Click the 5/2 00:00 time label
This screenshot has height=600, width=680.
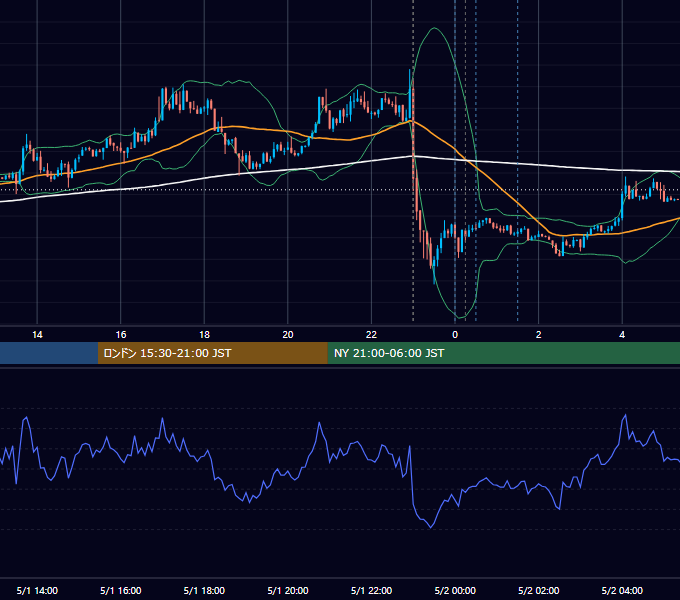coord(455,590)
